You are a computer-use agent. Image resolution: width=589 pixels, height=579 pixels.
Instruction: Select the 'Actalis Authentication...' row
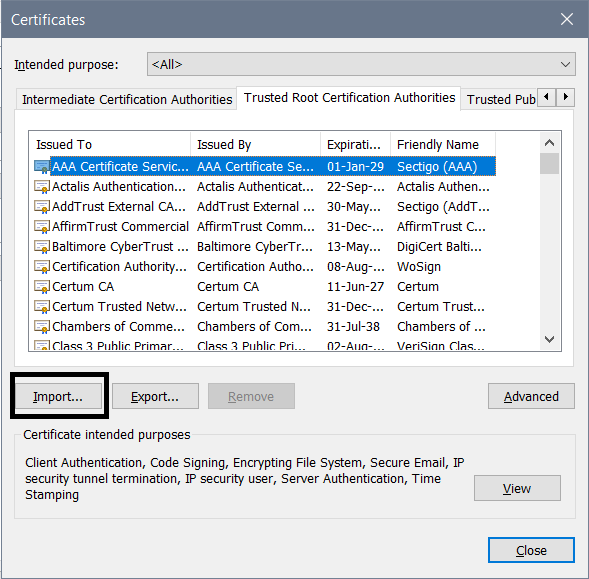264,186
